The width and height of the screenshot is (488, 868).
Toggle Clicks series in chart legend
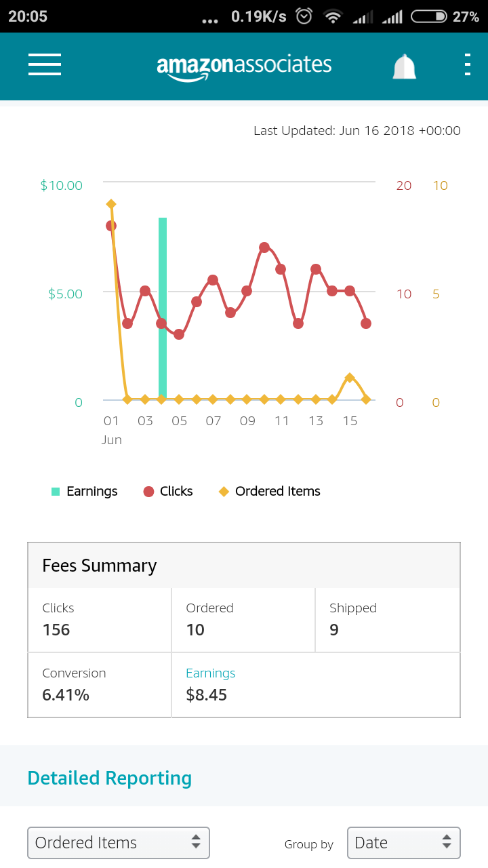click(168, 492)
